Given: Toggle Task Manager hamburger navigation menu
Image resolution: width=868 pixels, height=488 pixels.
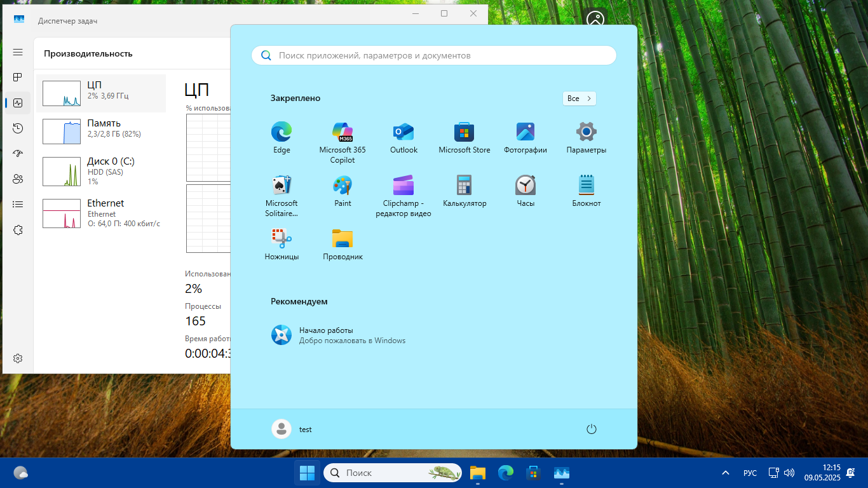Looking at the screenshot, I should pos(18,52).
